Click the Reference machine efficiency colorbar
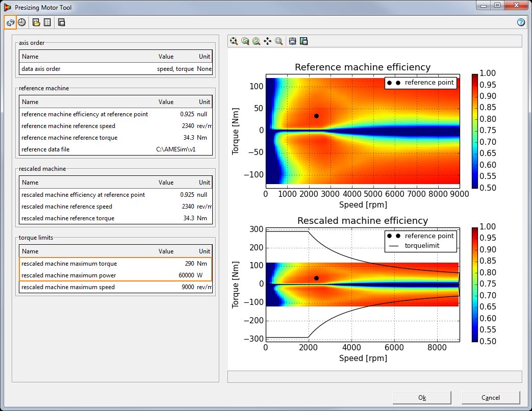The height and width of the screenshot is (411, 532). [x=475, y=131]
